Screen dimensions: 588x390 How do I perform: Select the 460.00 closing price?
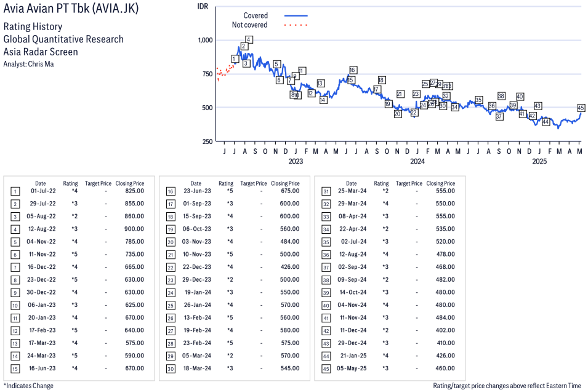(x=445, y=368)
